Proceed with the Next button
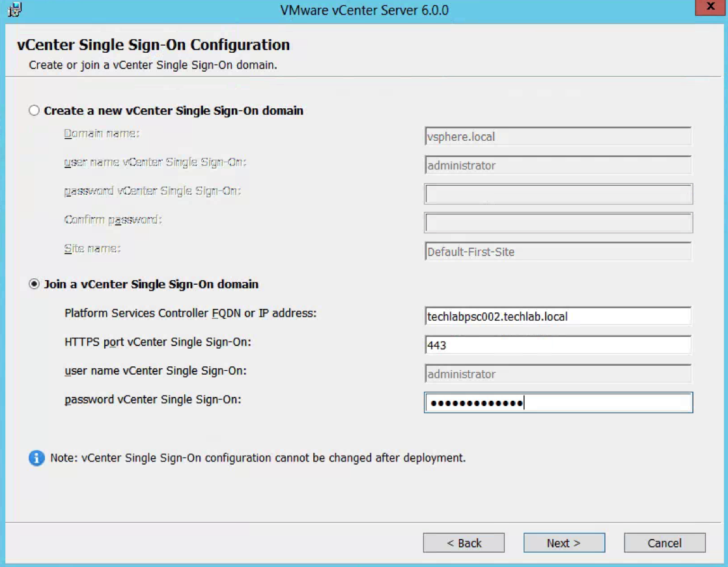728x567 pixels. click(564, 543)
